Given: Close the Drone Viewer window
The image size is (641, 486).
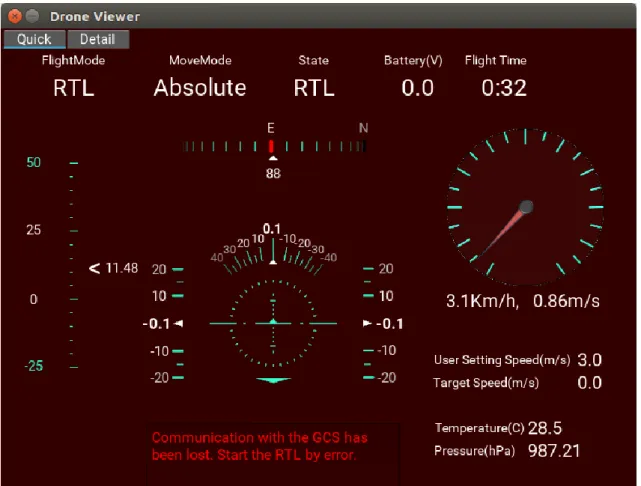Looking at the screenshot, I should (x=15, y=16).
